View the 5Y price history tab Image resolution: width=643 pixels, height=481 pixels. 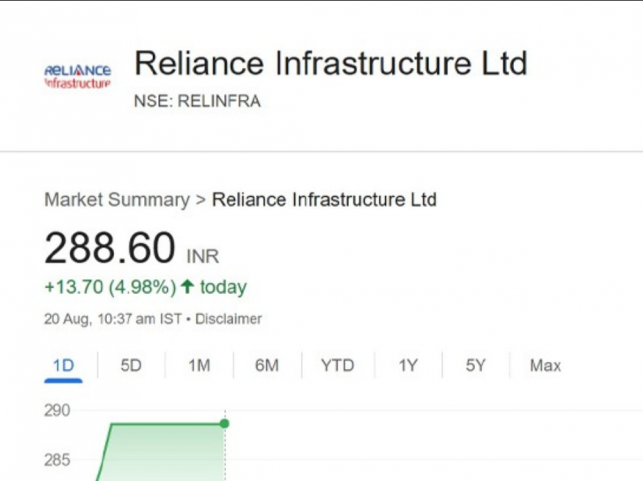point(475,366)
